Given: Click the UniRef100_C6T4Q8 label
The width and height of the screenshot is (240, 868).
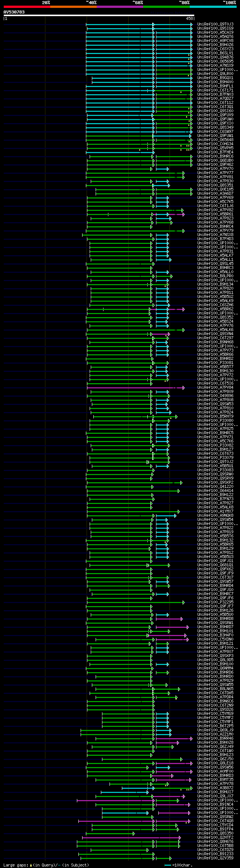Looking at the screenshot, I should pos(215,821).
